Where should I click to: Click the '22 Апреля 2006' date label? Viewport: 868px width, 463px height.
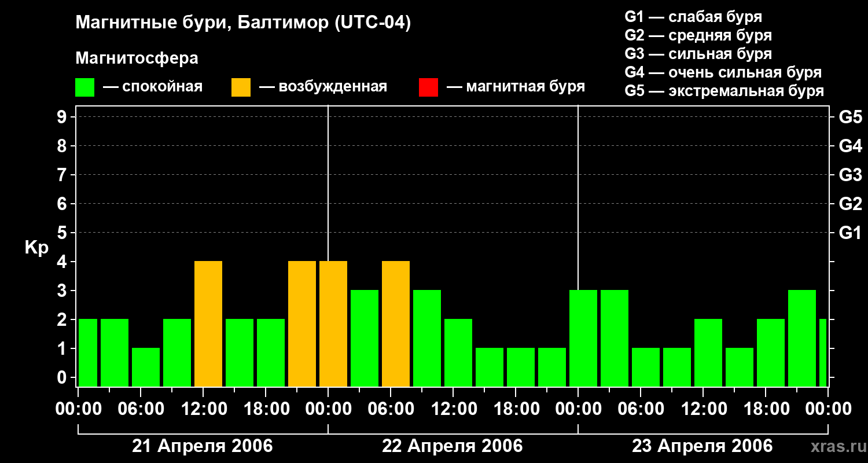coord(453,446)
